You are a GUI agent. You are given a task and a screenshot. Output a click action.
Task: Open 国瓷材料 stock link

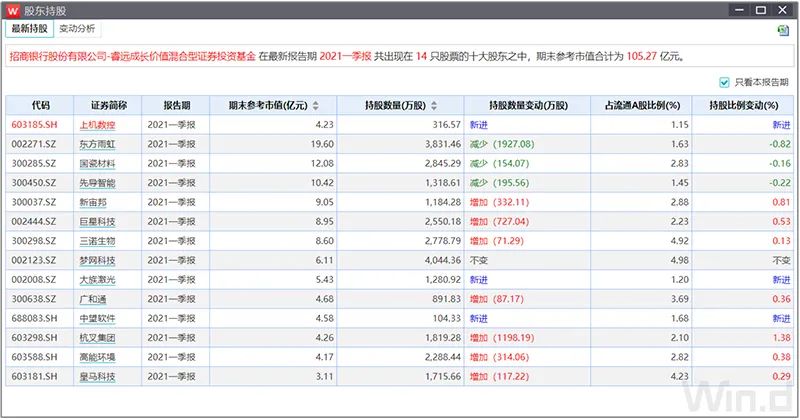(97, 164)
